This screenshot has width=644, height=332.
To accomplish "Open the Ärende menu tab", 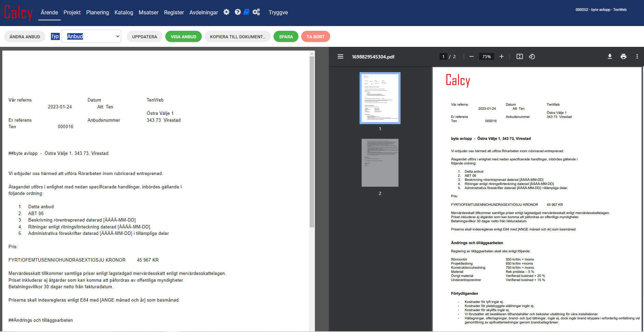I will point(50,12).
